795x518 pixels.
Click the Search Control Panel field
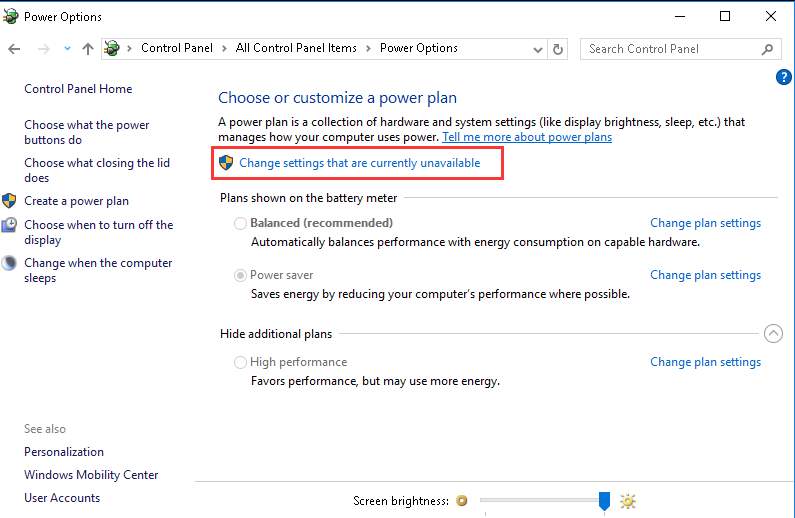pos(670,48)
